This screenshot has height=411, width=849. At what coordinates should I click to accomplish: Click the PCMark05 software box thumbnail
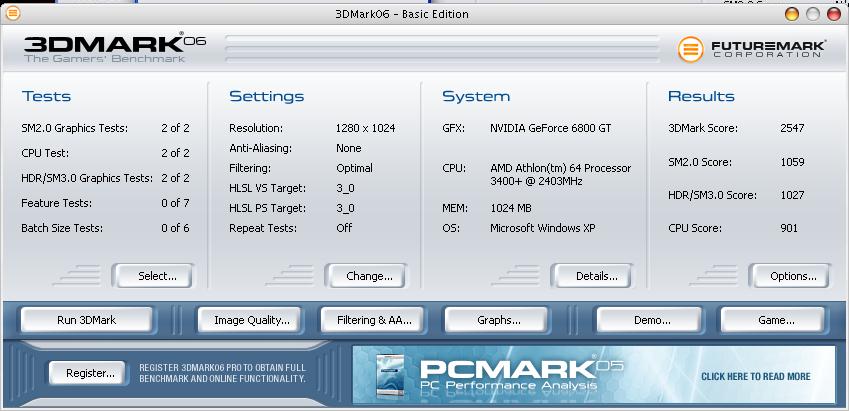coord(391,376)
